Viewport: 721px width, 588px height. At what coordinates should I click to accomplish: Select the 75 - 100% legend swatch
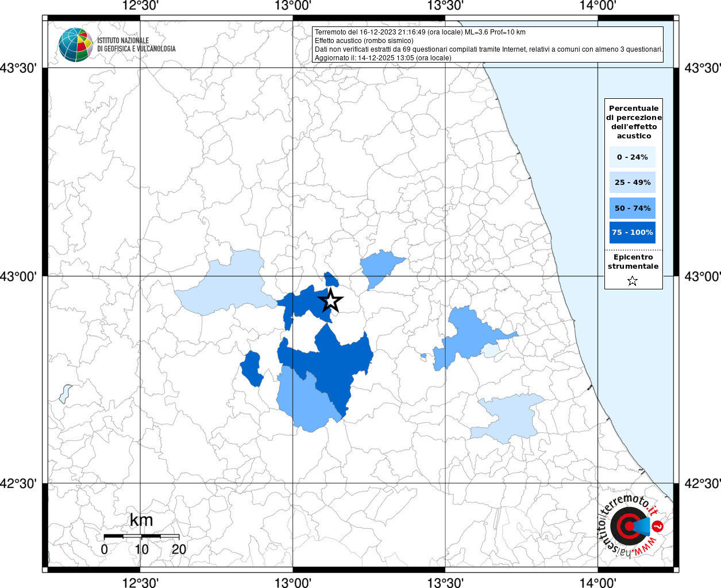[x=633, y=232]
